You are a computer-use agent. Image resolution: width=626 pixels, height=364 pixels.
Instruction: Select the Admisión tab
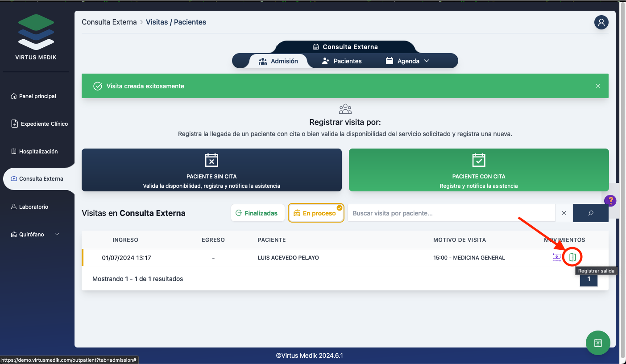point(278,61)
